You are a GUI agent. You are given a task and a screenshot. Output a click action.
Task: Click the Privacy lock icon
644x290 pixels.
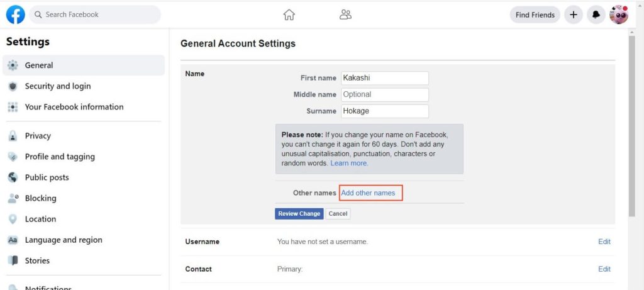(x=13, y=136)
